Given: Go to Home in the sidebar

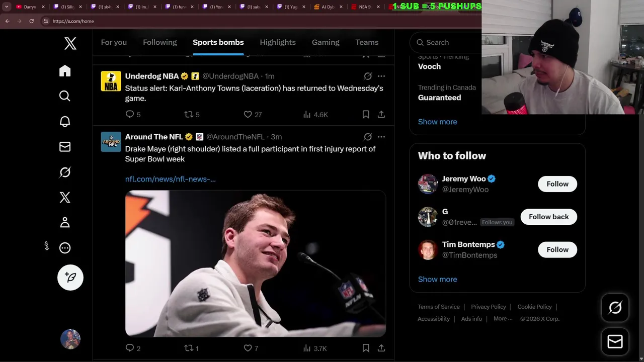Looking at the screenshot, I should (65, 71).
